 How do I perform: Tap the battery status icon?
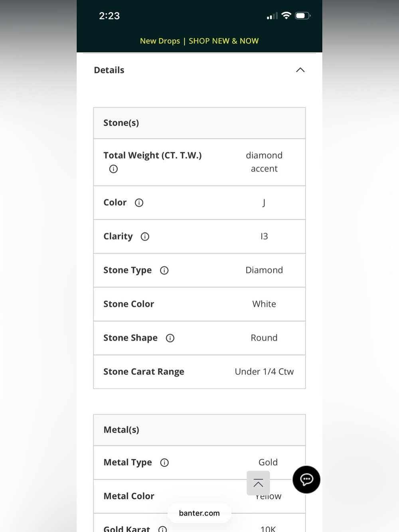tap(302, 16)
